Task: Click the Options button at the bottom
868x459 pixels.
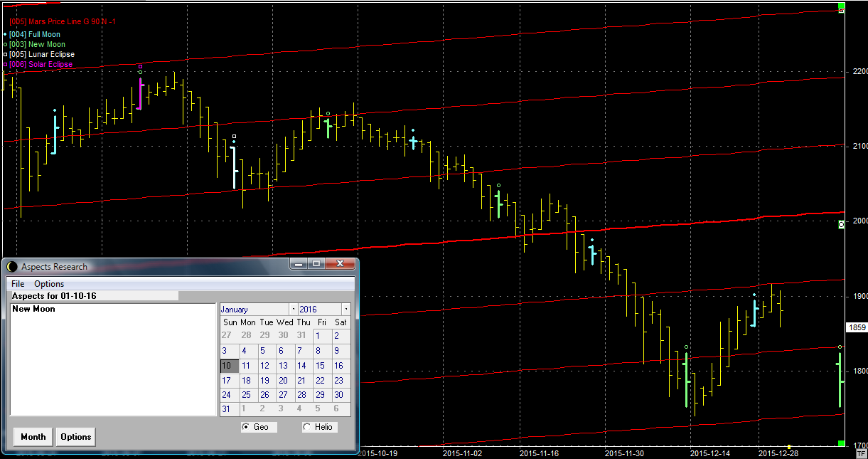Action: [76, 437]
